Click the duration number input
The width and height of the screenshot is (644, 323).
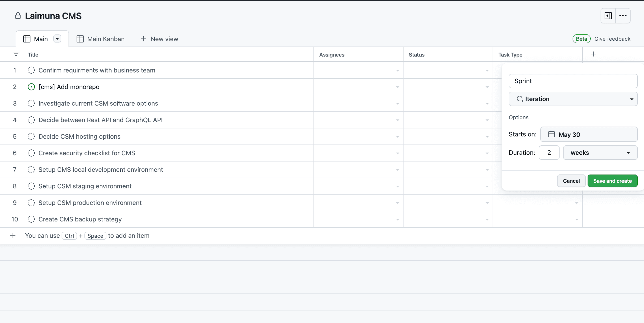click(x=549, y=153)
